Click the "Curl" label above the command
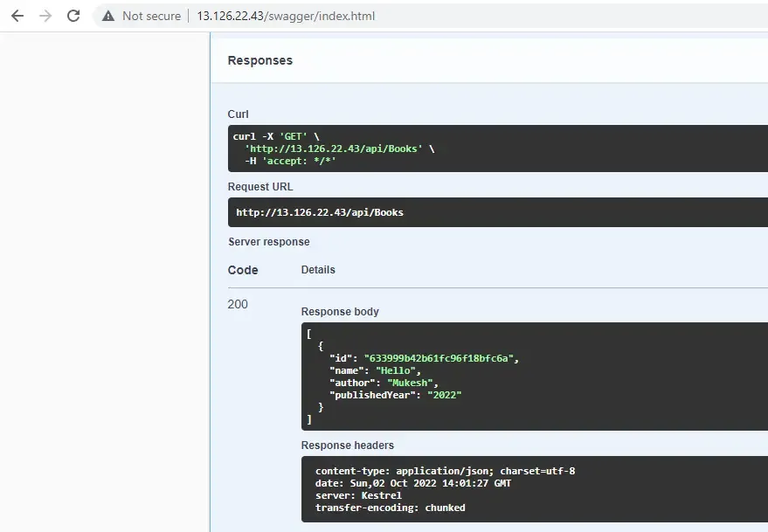 pyautogui.click(x=238, y=114)
